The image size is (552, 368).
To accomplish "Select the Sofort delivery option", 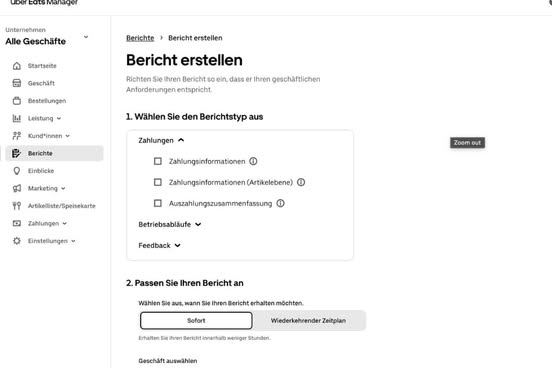I will coord(196,320).
